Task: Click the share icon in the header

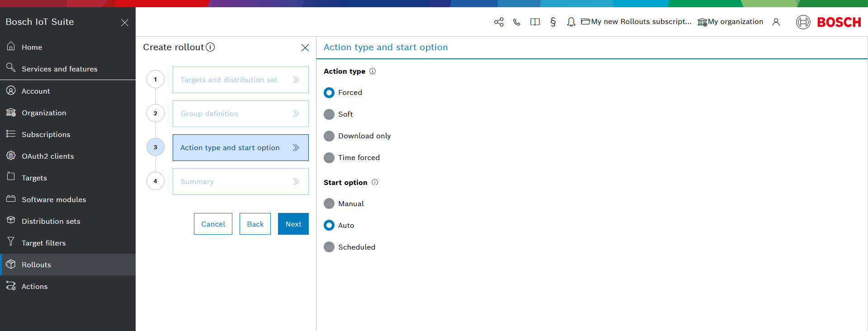Action: pyautogui.click(x=499, y=22)
